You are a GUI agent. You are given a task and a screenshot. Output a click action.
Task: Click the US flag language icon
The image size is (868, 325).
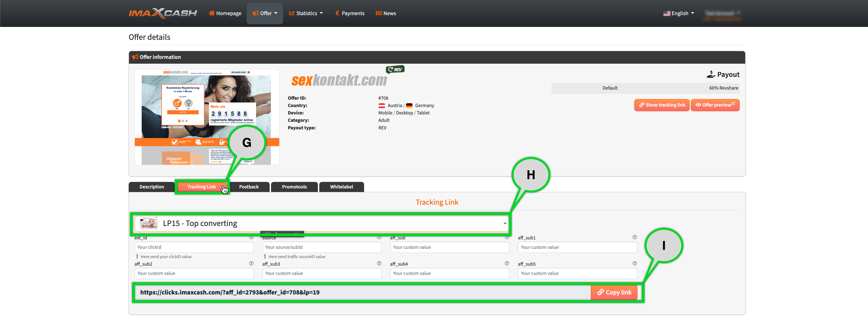tap(667, 14)
